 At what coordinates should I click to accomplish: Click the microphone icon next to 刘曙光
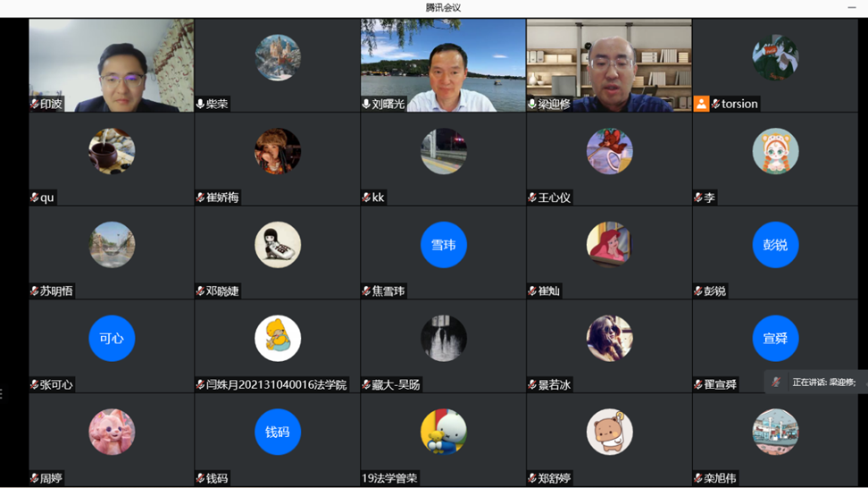366,105
